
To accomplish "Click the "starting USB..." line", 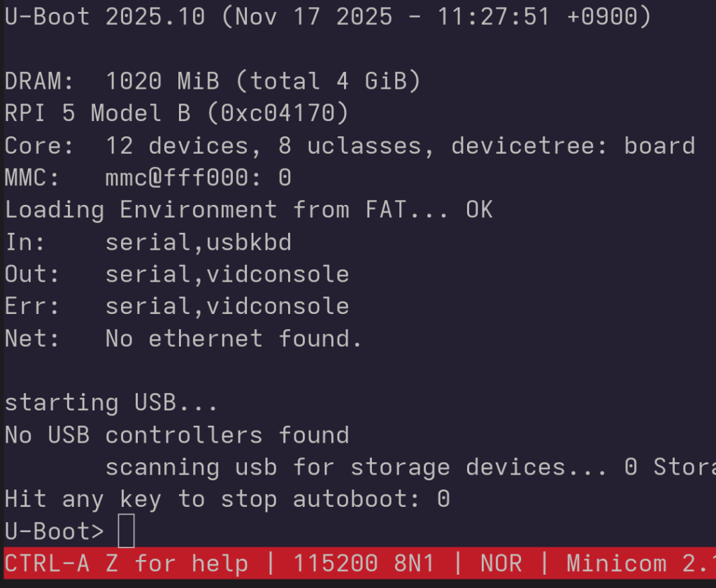I will pyautogui.click(x=111, y=403).
